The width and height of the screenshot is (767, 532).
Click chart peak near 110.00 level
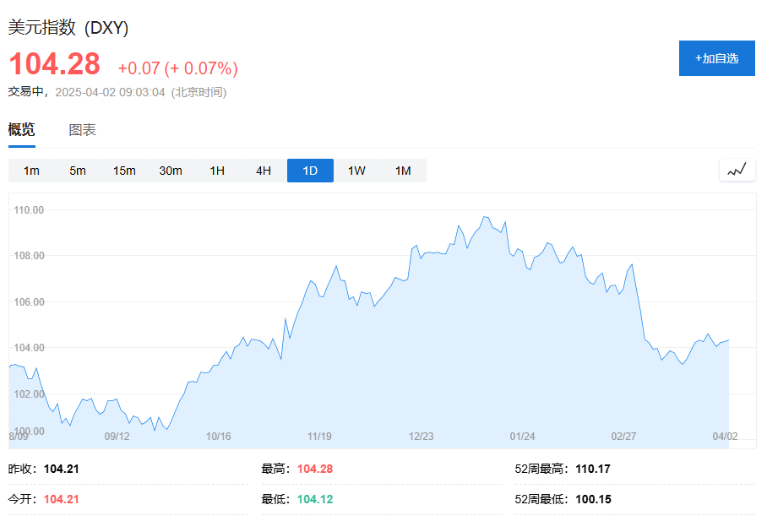[x=485, y=217]
